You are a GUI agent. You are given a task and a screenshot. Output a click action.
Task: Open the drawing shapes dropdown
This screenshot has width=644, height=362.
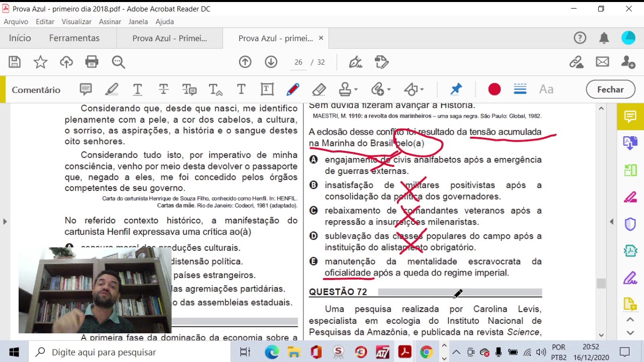tap(414, 89)
